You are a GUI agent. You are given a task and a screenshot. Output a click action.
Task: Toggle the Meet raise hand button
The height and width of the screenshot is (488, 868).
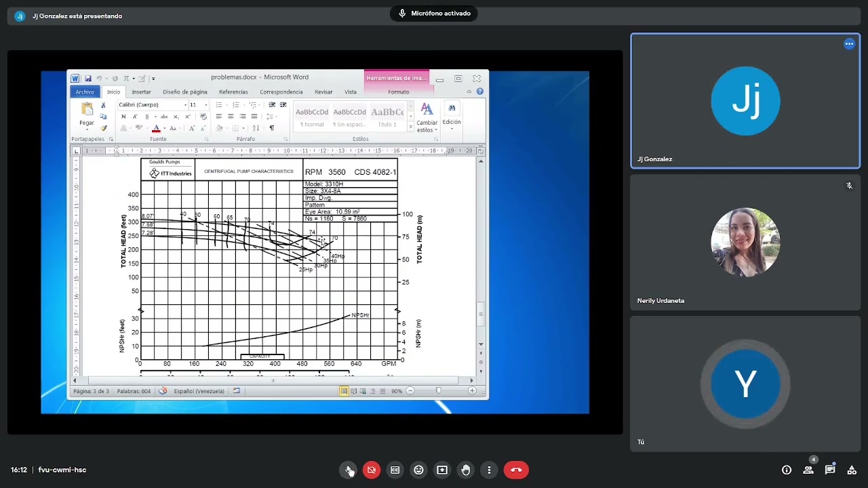click(466, 470)
